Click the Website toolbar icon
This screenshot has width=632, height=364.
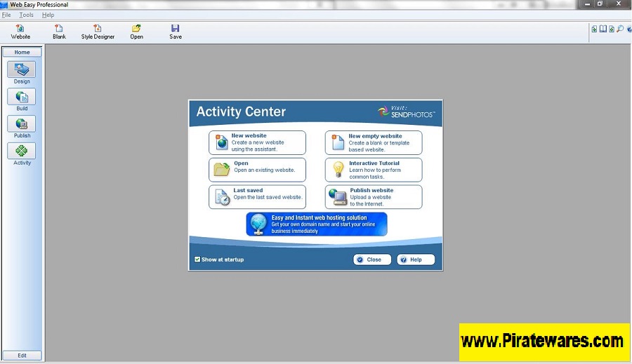[20, 31]
